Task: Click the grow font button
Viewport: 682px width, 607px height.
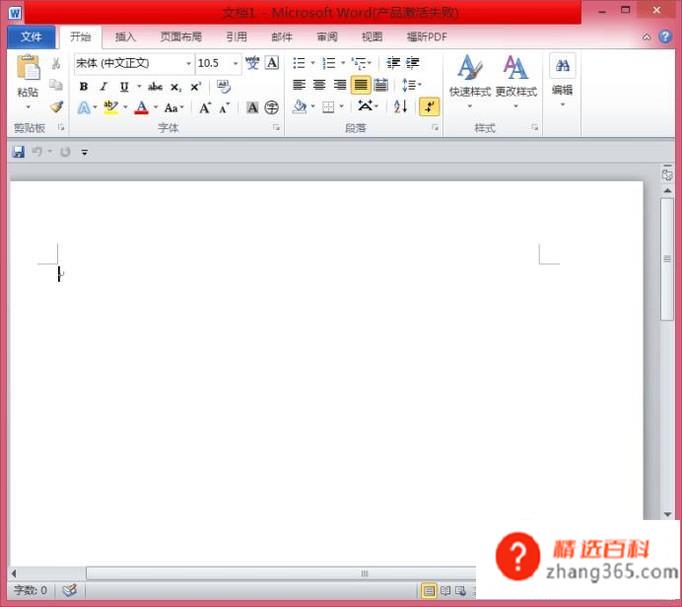Action: (x=205, y=107)
